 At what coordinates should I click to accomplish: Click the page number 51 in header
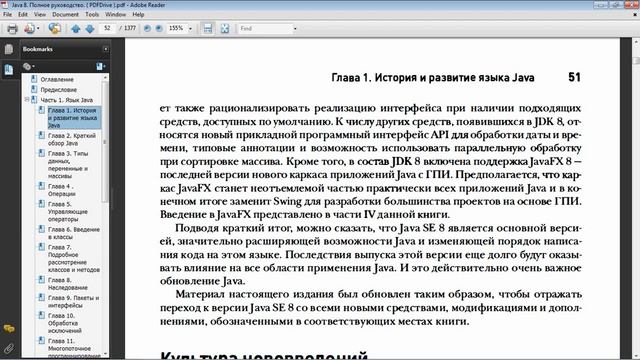click(574, 77)
